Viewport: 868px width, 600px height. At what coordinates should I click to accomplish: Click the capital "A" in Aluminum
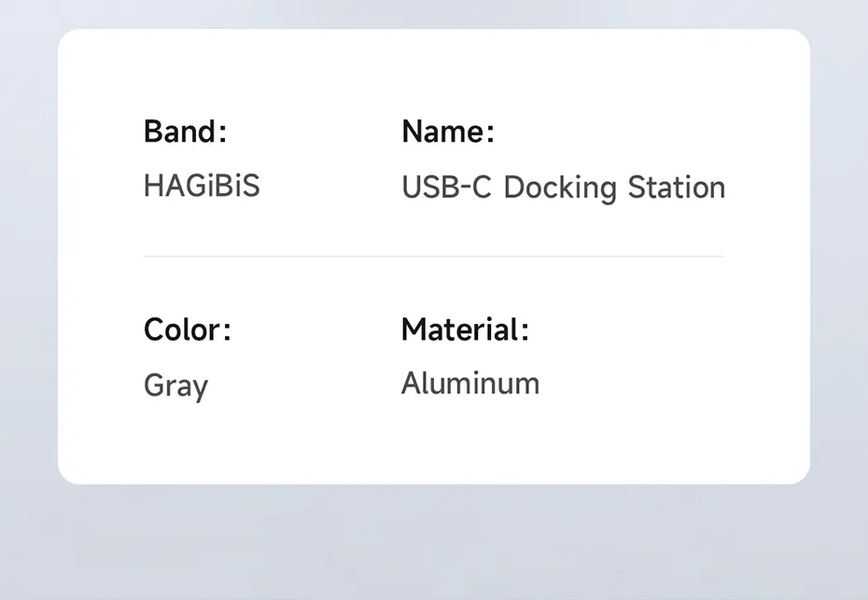click(412, 384)
